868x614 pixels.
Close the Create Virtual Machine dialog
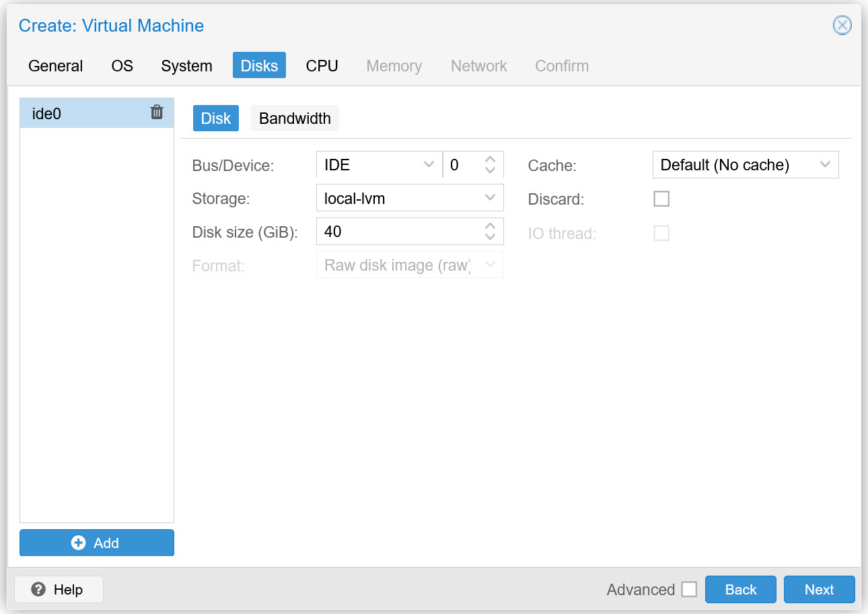click(842, 25)
